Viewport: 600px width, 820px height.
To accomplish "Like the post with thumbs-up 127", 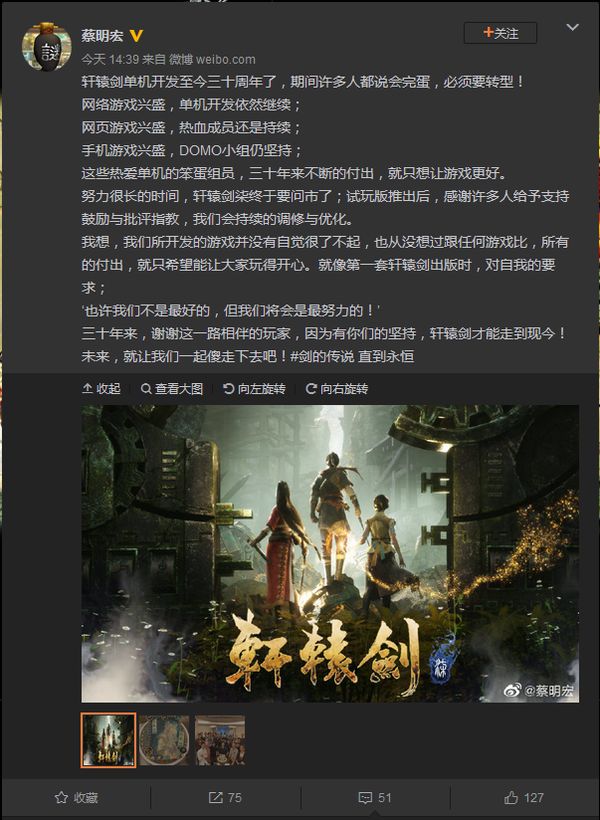I will click(x=524, y=798).
